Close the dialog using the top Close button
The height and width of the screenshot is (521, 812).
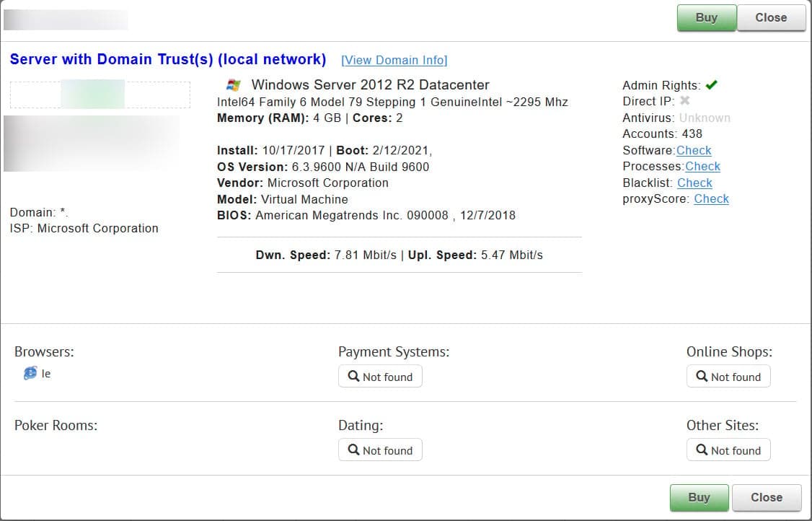[x=770, y=18]
